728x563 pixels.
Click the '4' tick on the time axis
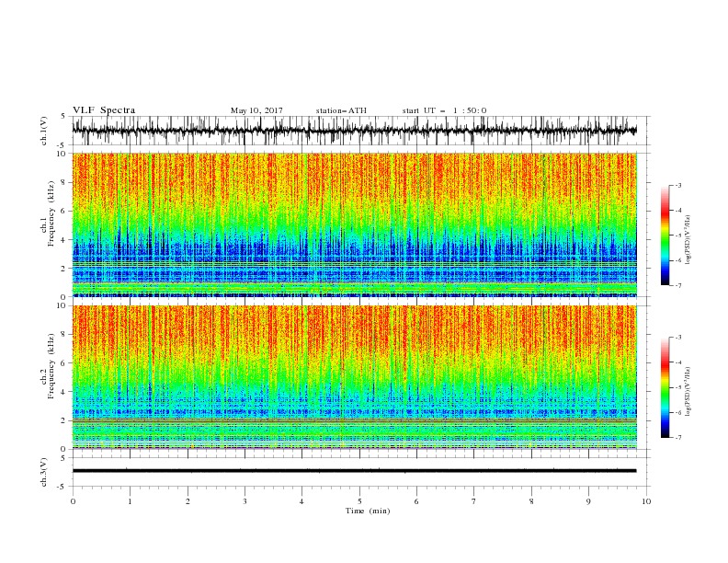[301, 501]
